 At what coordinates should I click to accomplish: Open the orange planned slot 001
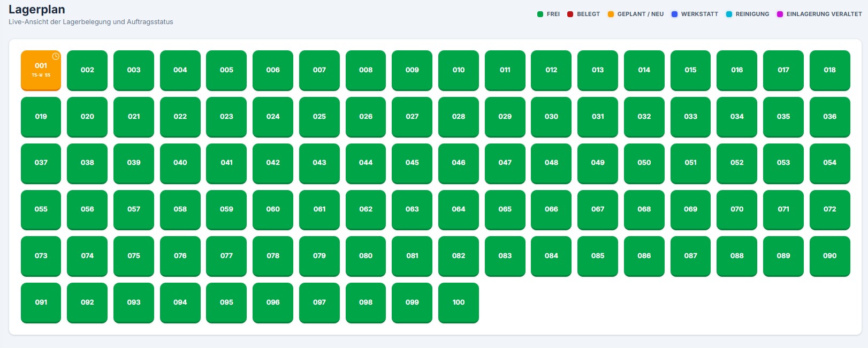[41, 70]
